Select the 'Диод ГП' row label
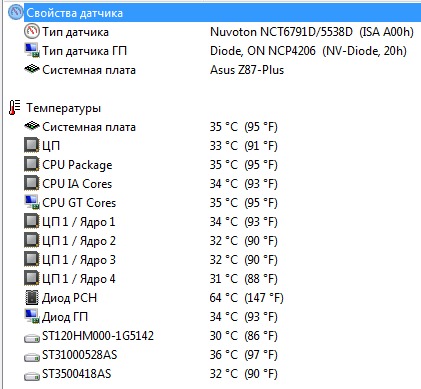421x389 pixels. (65, 317)
